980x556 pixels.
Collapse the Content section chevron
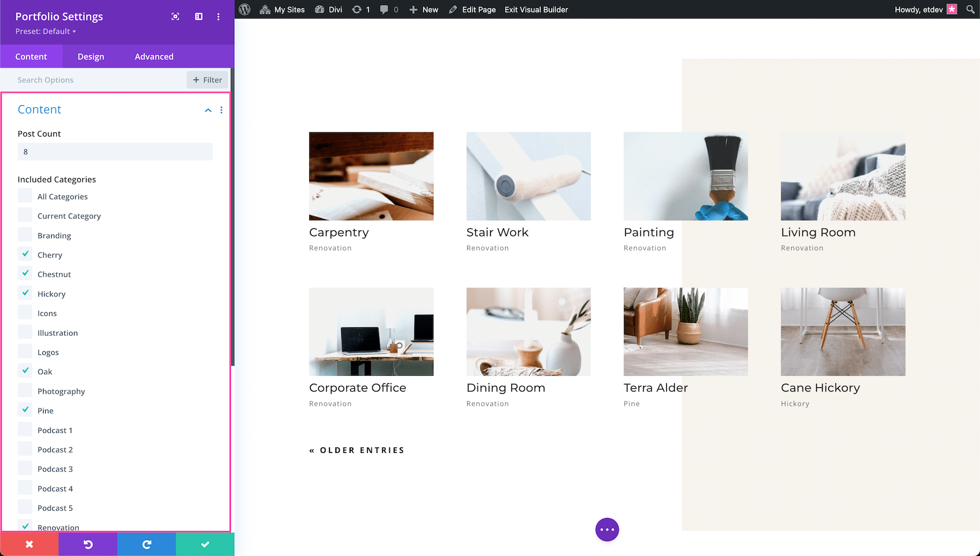point(208,109)
